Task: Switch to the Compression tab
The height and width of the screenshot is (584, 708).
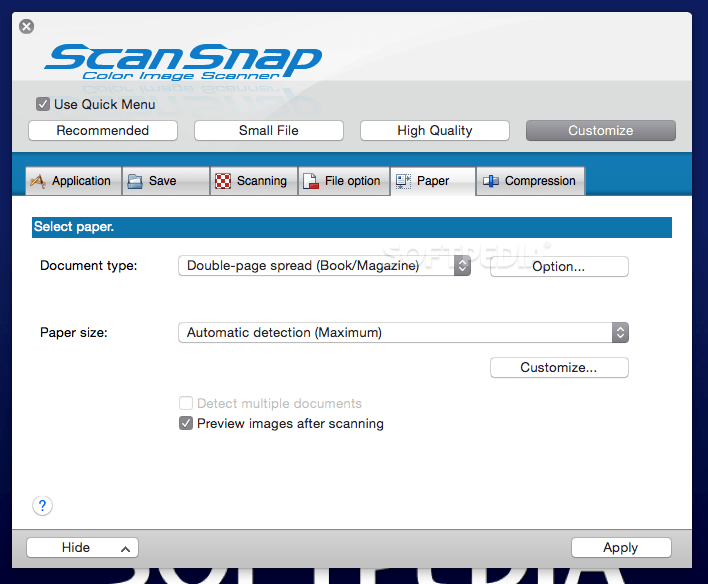Action: [x=531, y=181]
